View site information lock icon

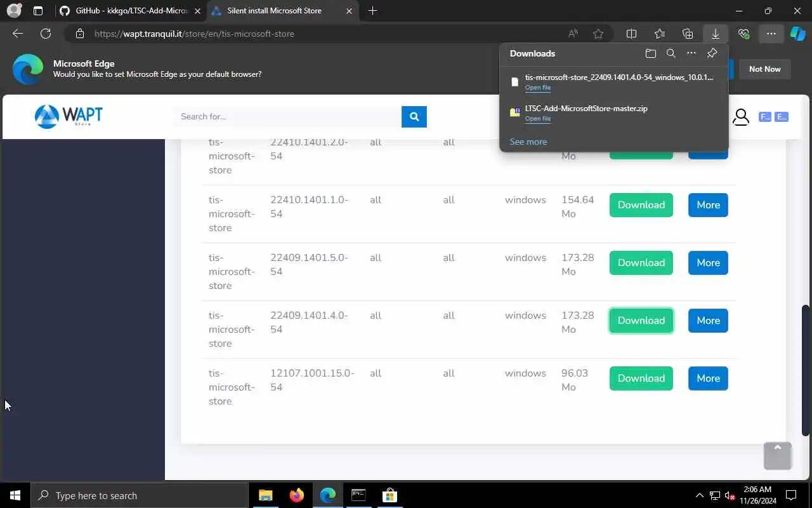click(80, 34)
